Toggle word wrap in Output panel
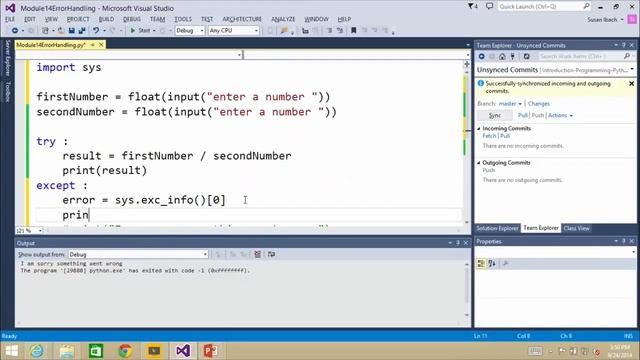640x360 pixels. pos(271,254)
